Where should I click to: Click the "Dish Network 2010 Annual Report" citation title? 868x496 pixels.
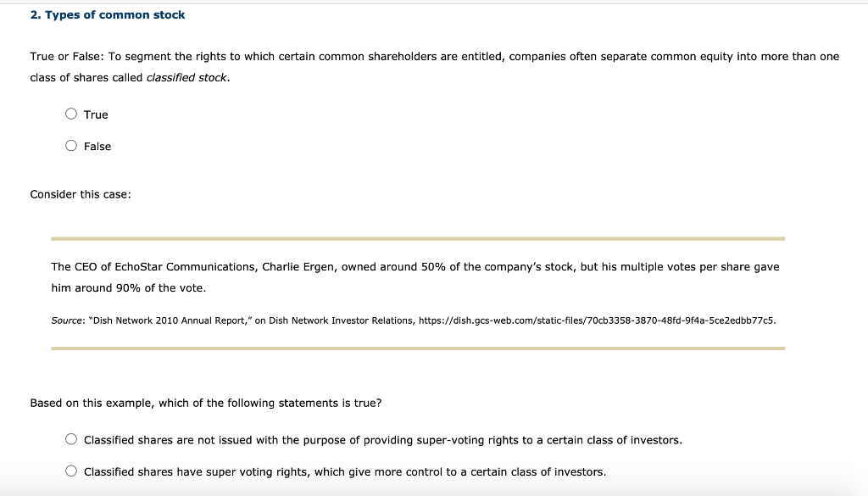(170, 320)
